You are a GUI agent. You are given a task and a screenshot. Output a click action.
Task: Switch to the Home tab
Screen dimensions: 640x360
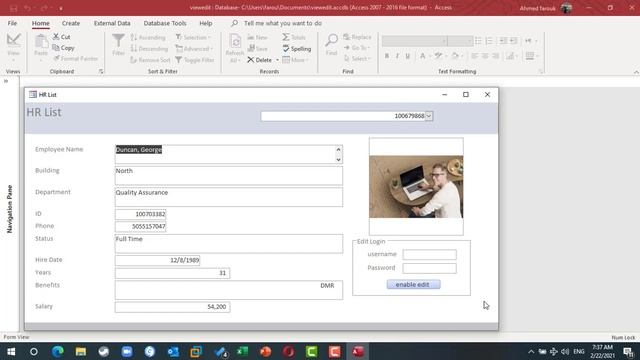click(41, 23)
